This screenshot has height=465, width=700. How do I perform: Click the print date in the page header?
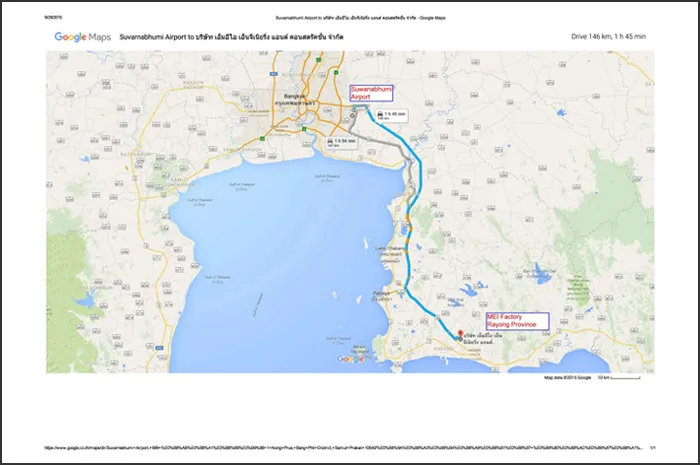click(x=53, y=18)
